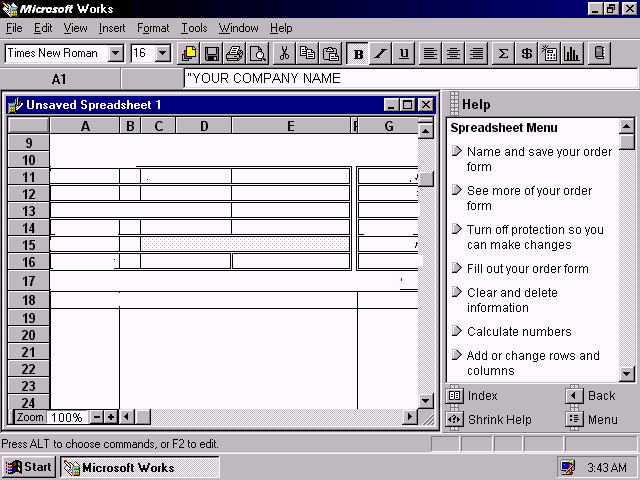The image size is (640, 480).
Task: Click the AutoSum sigma icon
Action: [x=503, y=53]
